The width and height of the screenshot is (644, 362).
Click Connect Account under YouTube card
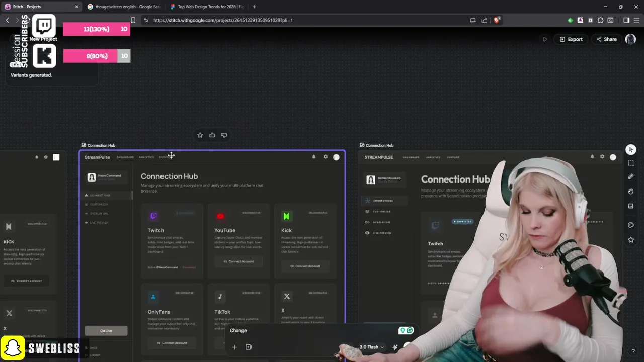(x=238, y=261)
